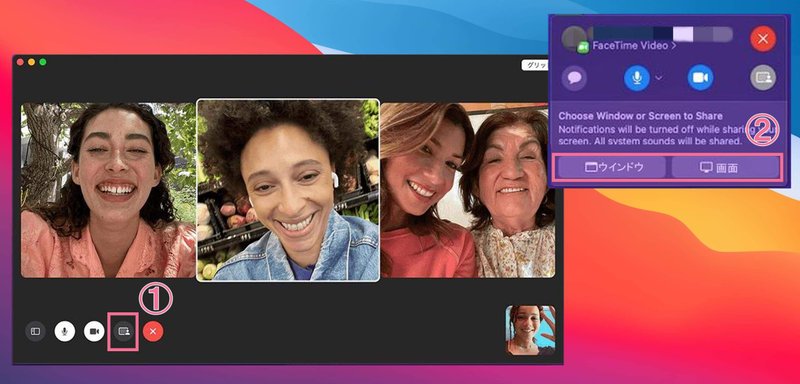The height and width of the screenshot is (384, 800).
Task: Toggle blue video camera button in control panel
Action: coord(701,78)
